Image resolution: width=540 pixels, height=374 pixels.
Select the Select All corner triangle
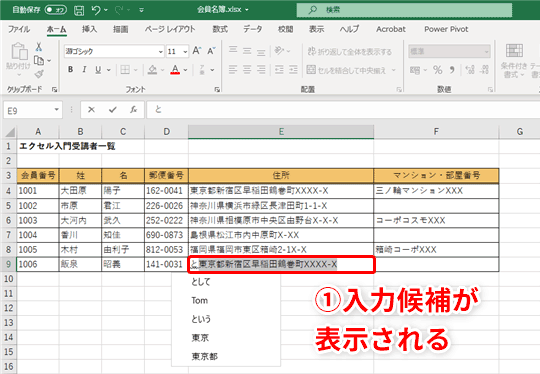10,132
